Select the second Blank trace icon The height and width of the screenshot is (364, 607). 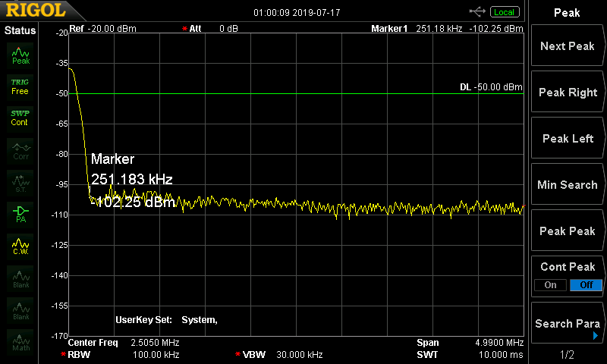coord(20,310)
